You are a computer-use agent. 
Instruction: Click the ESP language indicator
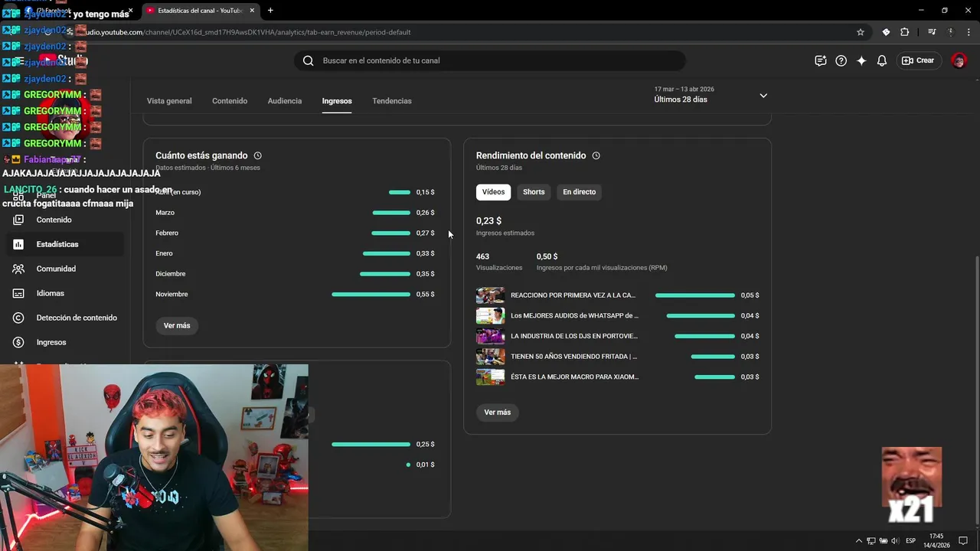coord(910,540)
